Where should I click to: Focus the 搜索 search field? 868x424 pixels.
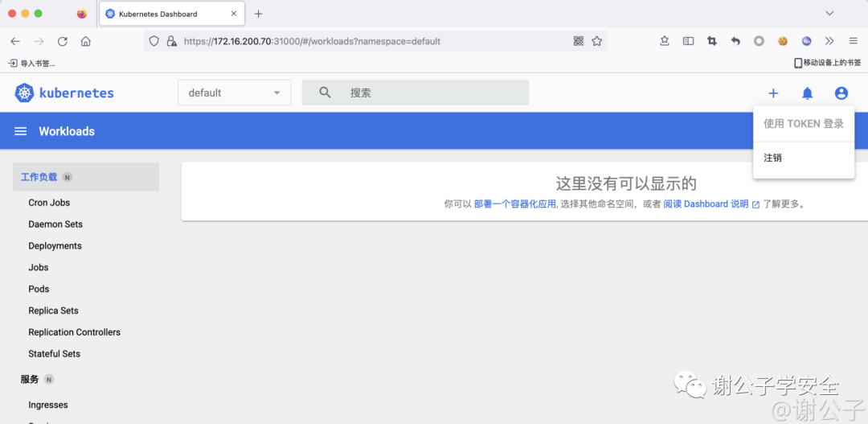(x=416, y=93)
